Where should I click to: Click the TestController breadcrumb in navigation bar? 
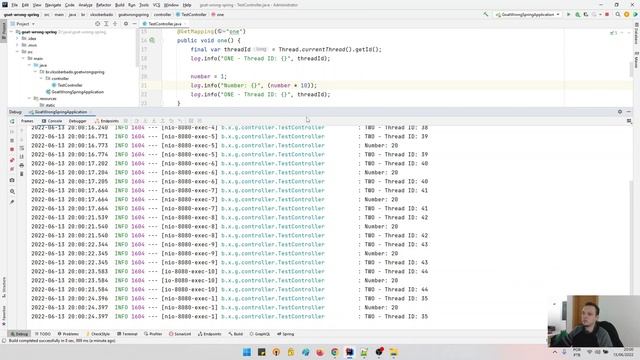point(191,14)
